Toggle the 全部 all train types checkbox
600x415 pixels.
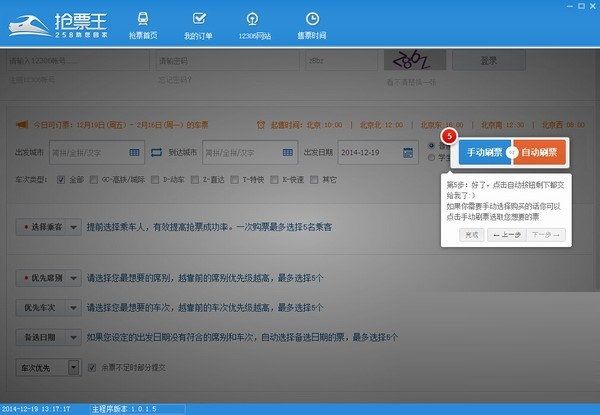(61, 180)
